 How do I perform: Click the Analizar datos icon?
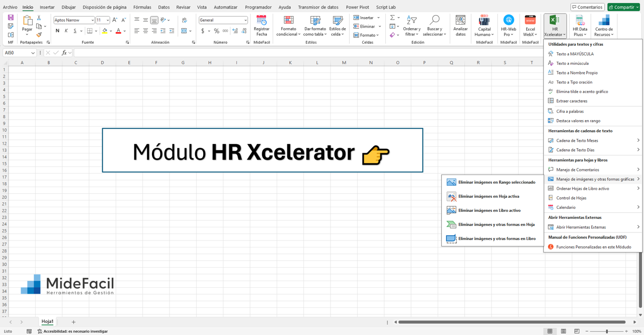point(460,20)
